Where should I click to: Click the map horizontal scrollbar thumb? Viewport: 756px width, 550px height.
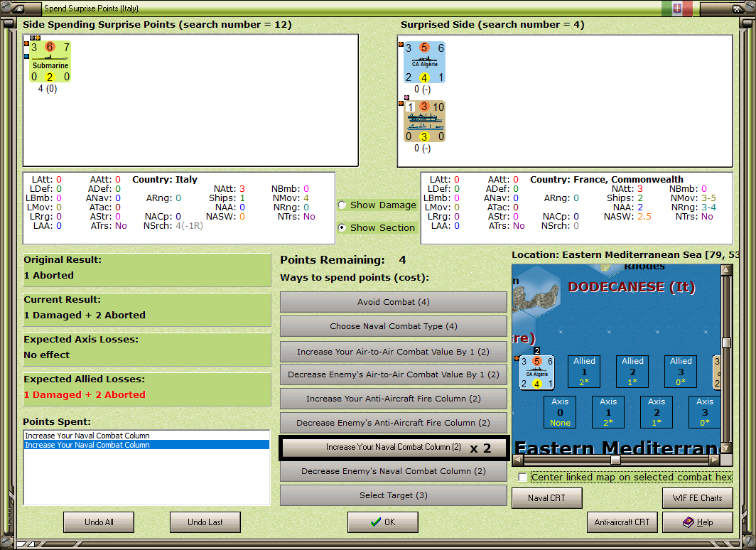(x=616, y=460)
